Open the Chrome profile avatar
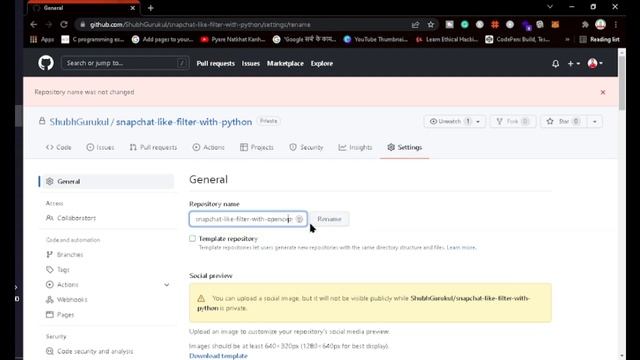This screenshot has width=640, height=360. tap(600, 24)
